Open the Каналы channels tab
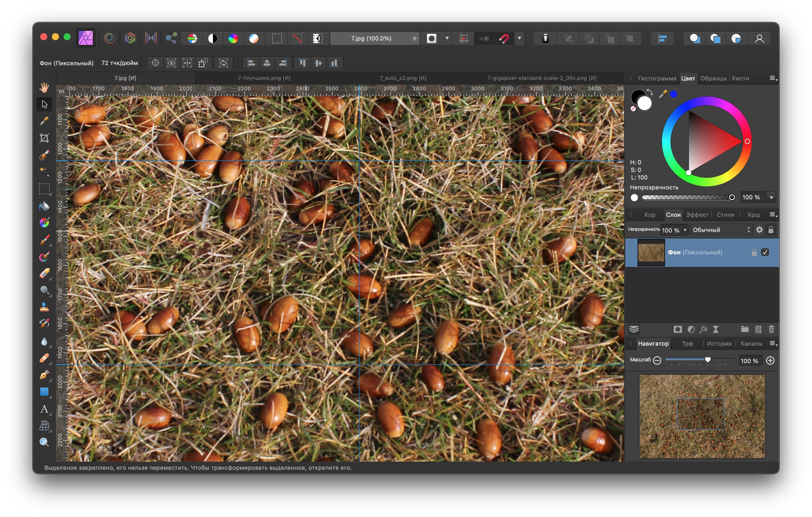Viewport: 812px width, 517px height. [x=751, y=343]
